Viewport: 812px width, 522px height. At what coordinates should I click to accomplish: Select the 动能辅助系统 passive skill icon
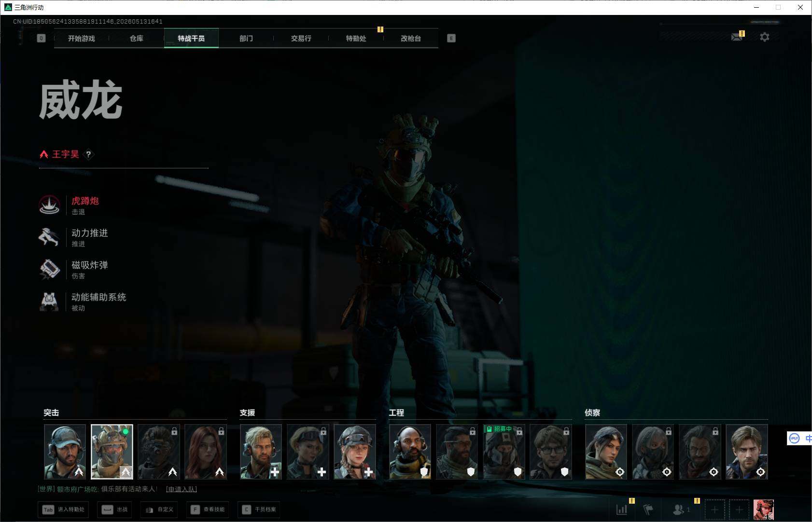click(x=49, y=301)
